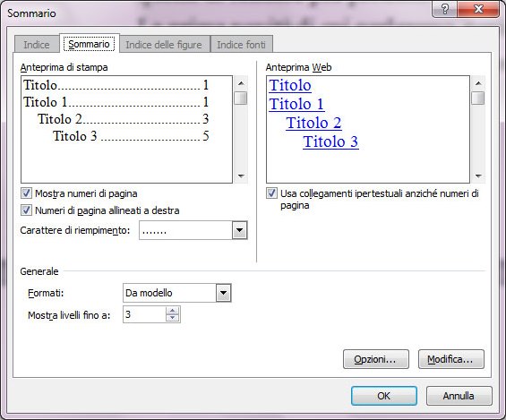
Task: Click the help question mark icon
Action: (x=444, y=9)
